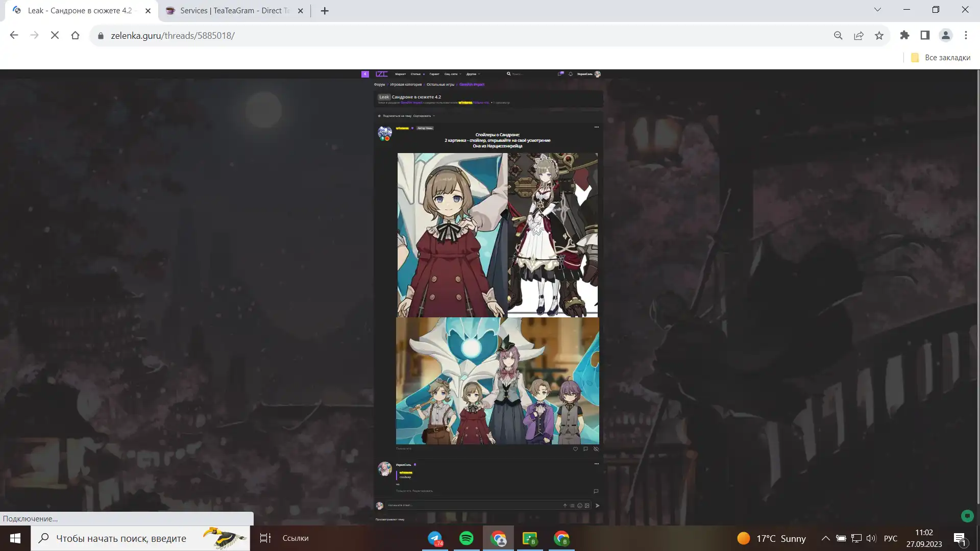This screenshot has width=980, height=551.
Task: Open first post three-dots menu
Action: [x=596, y=127]
